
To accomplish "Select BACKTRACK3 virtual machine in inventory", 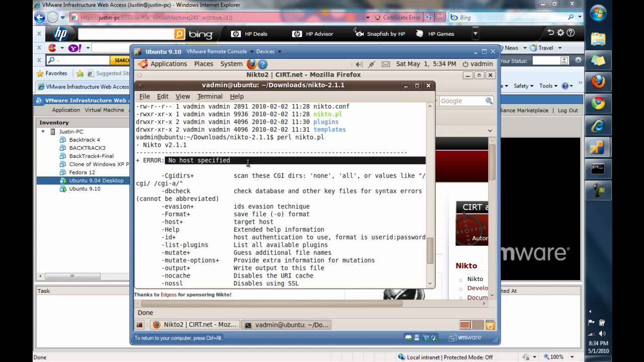I will click(x=83, y=148).
